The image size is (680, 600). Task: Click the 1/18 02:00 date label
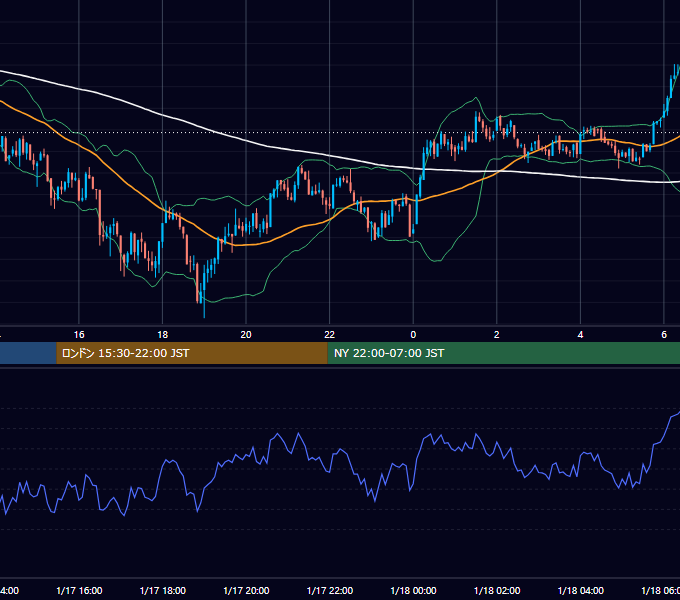click(497, 590)
